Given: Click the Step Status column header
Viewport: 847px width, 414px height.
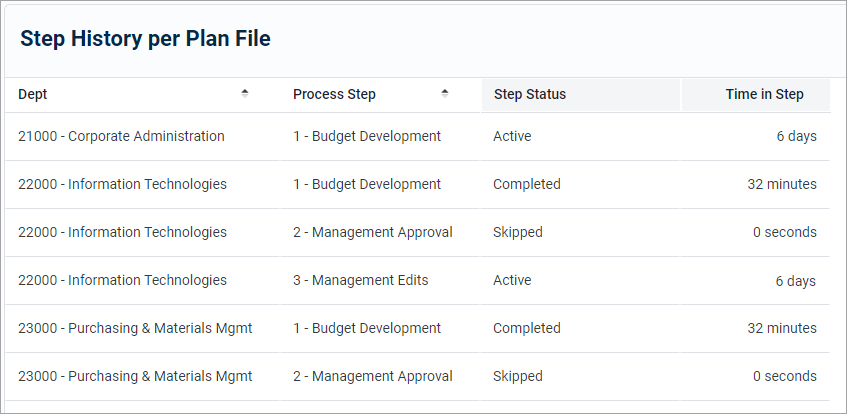Looking at the screenshot, I should click(529, 95).
